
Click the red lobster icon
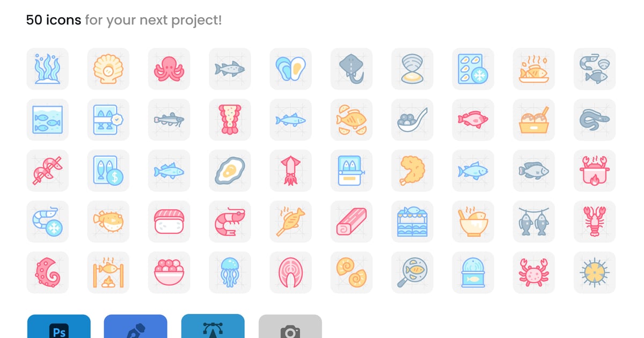[595, 222]
